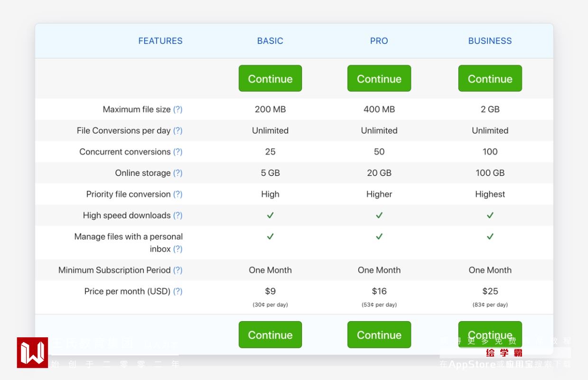Viewport: 588px width, 380px height.
Task: Click the Priority file conversion help icon
Action: click(177, 194)
